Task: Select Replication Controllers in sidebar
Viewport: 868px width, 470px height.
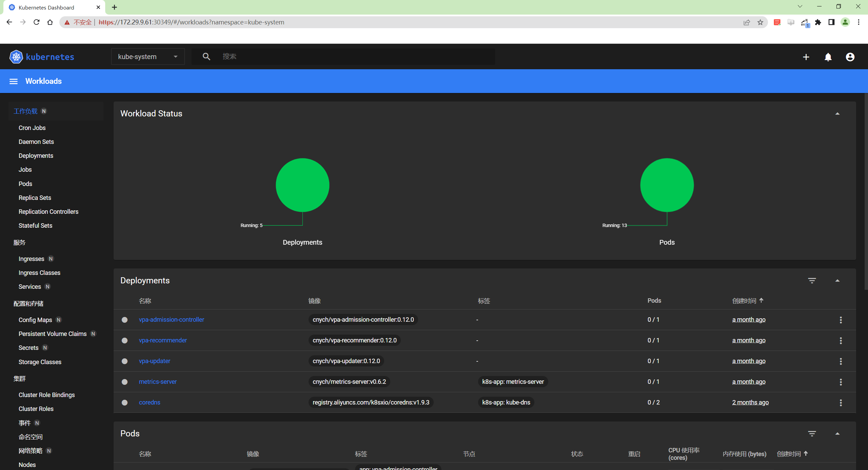Action: [x=48, y=212]
